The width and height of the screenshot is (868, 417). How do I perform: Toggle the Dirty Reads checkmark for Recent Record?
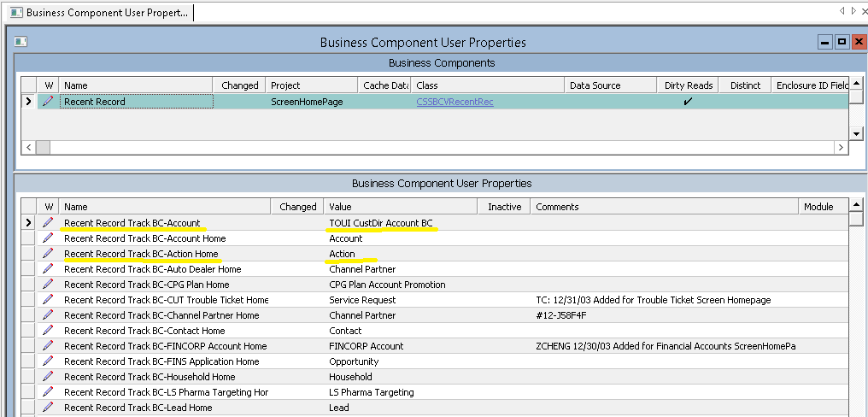tap(688, 102)
